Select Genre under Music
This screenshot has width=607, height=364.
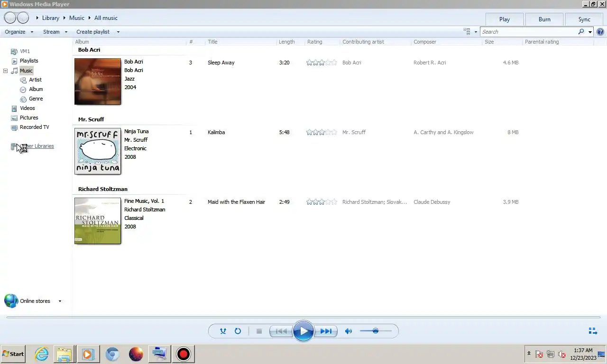tap(36, 99)
